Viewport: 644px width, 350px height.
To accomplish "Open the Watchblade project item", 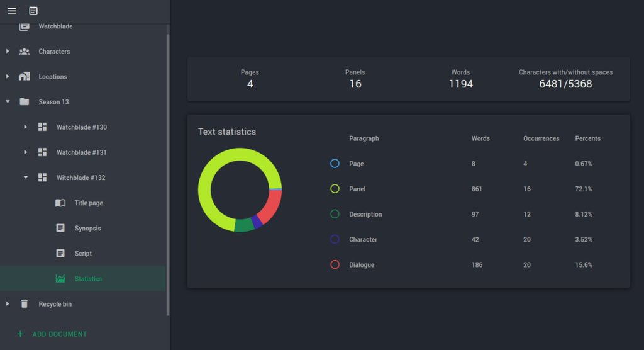I will 83,26.
